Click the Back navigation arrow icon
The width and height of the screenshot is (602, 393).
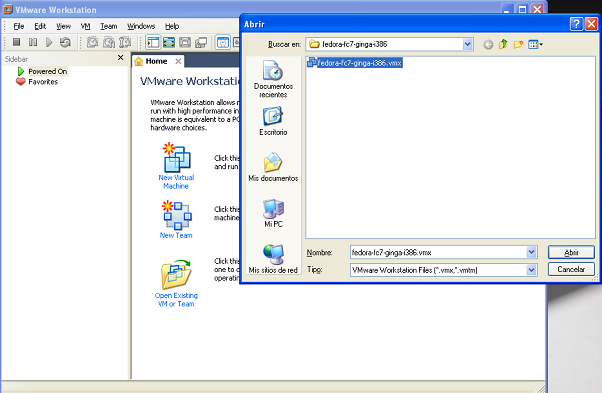(488, 45)
